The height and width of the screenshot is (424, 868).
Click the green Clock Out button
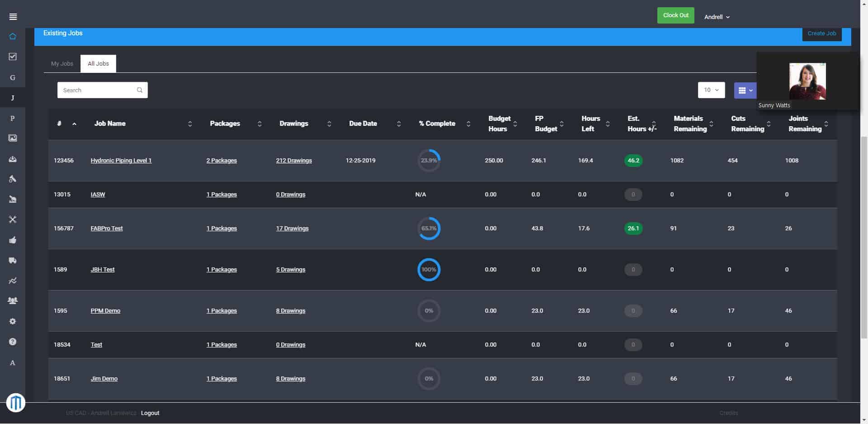(x=676, y=15)
